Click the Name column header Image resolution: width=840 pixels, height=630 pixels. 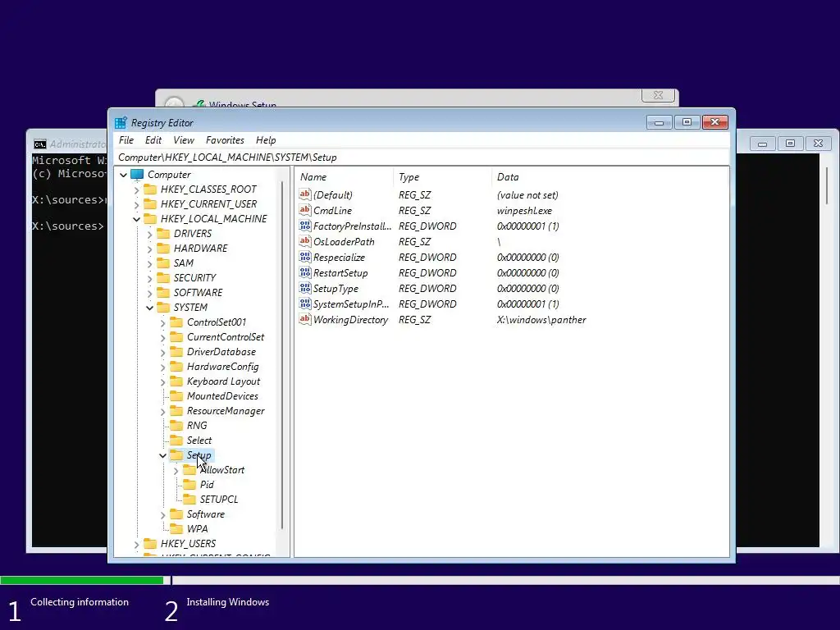(x=344, y=177)
